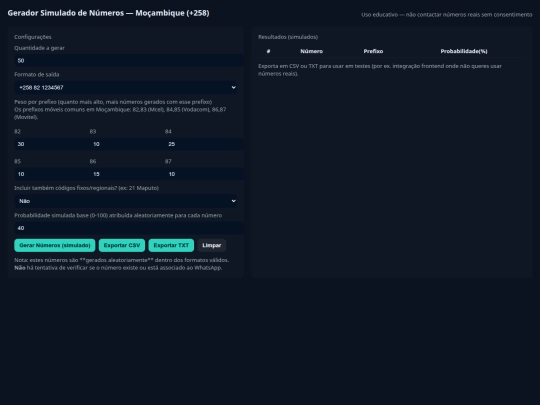Open the Incluir códigos fixos dropdown showing Não
Viewport: 540px width, 405px height.
tap(125, 201)
